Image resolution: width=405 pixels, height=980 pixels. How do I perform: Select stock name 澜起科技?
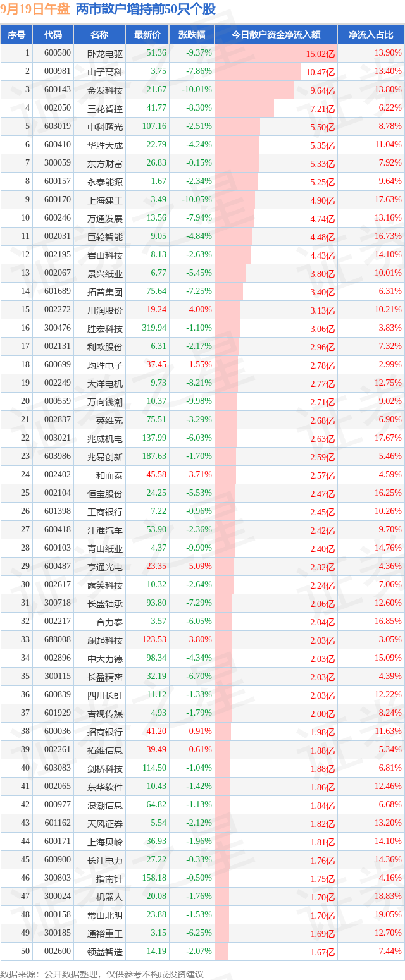point(105,640)
